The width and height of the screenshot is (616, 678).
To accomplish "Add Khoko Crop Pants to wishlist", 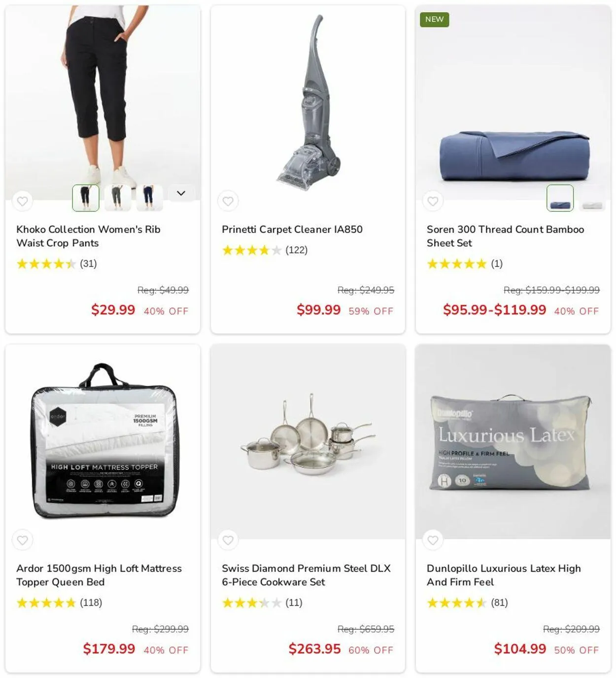I will coord(23,201).
